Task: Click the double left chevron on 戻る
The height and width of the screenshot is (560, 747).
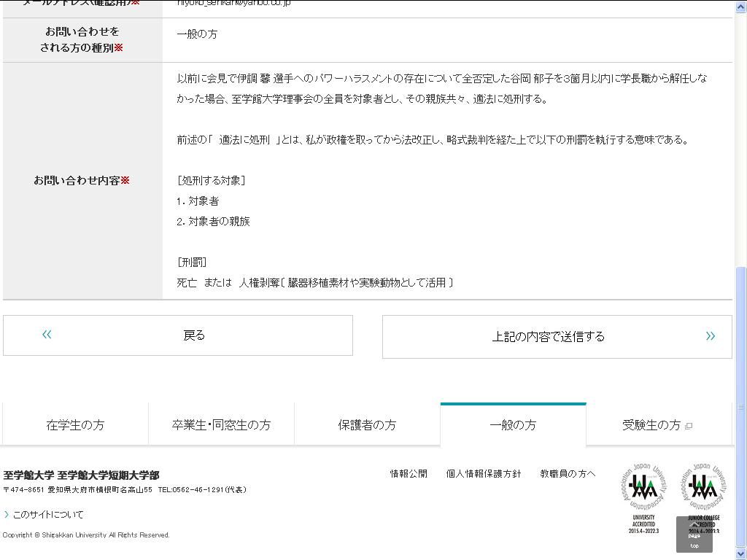Action: 47,334
